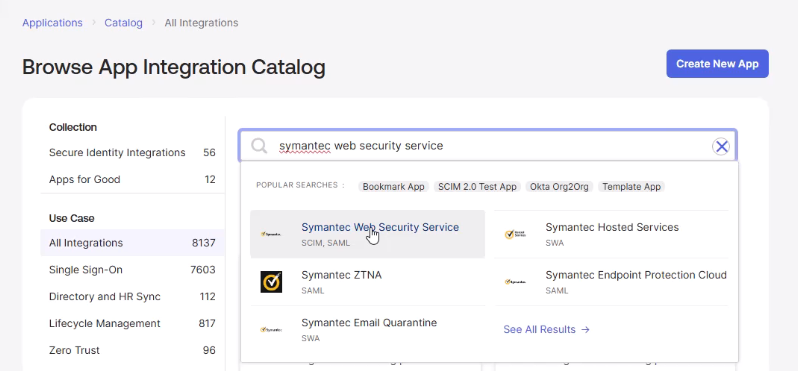Click the SCIM, SAML protocol label
This screenshot has height=371, width=798.
coord(326,243)
